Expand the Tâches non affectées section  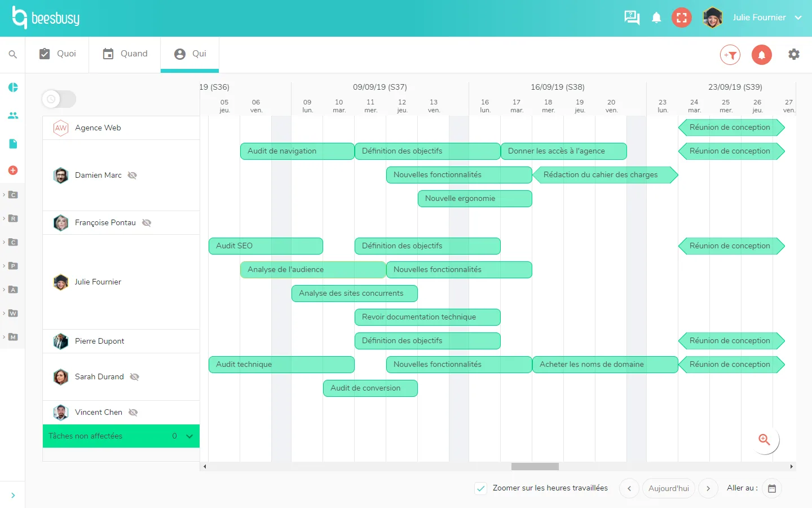click(x=189, y=436)
